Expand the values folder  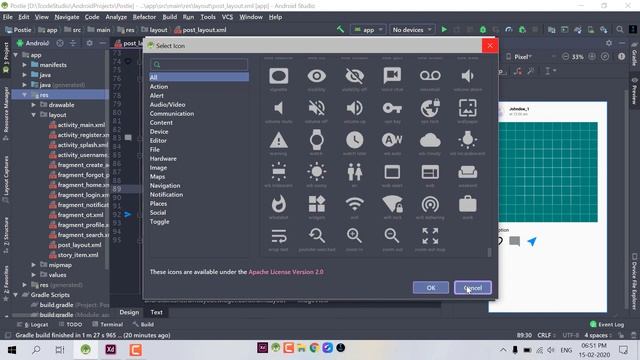(x=33, y=275)
